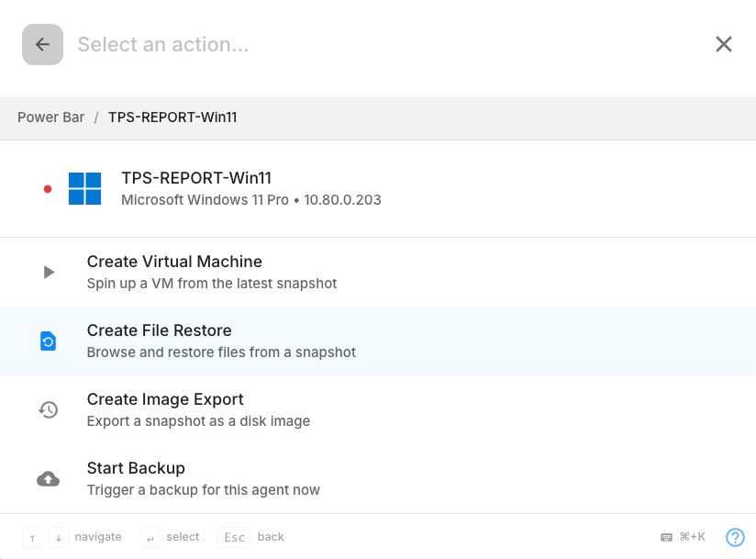Click the back arrow button
The width and height of the screenshot is (756, 559).
click(x=42, y=44)
